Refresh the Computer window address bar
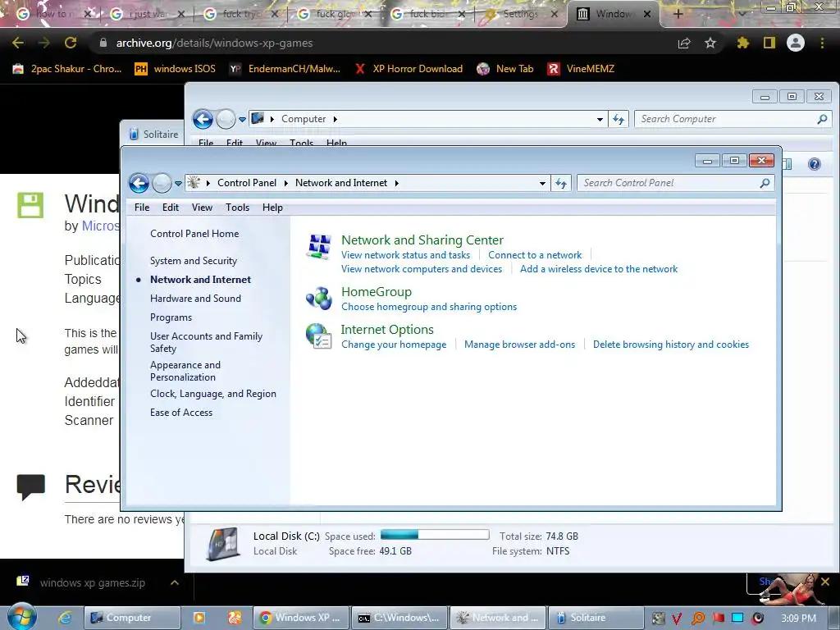 click(619, 119)
